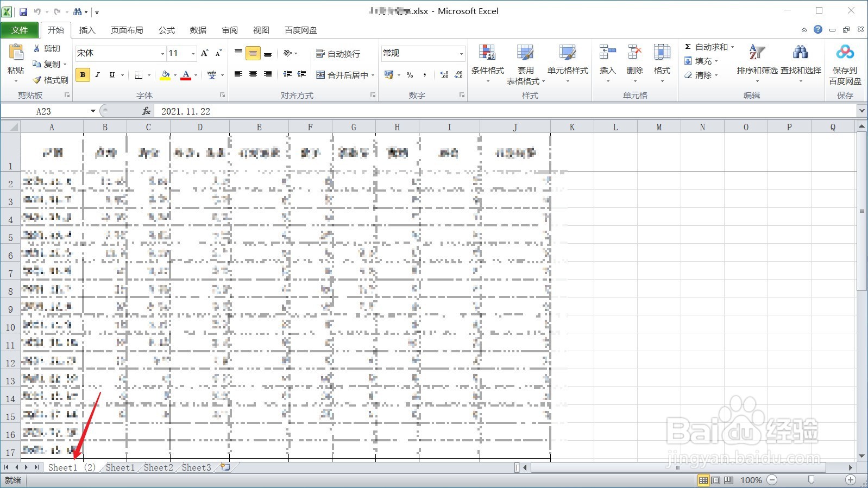
Task: Toggle Underline formatting
Action: tap(112, 75)
